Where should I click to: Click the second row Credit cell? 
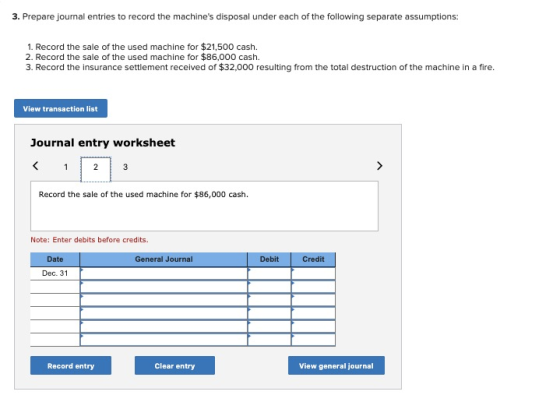pos(313,287)
